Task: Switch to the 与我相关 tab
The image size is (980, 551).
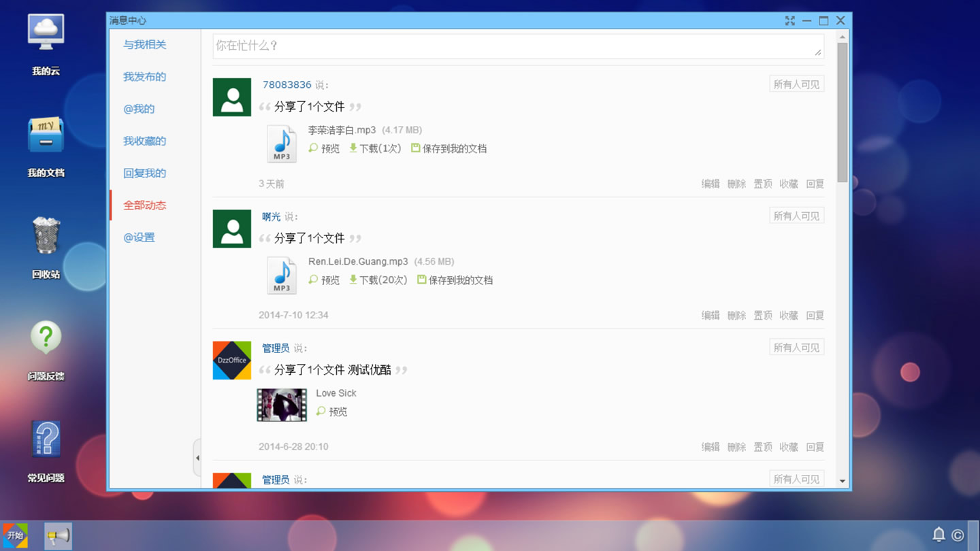Action: (x=144, y=45)
